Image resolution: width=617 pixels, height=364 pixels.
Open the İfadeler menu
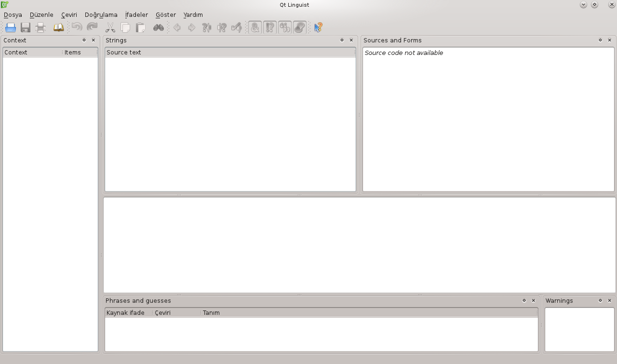[136, 15]
